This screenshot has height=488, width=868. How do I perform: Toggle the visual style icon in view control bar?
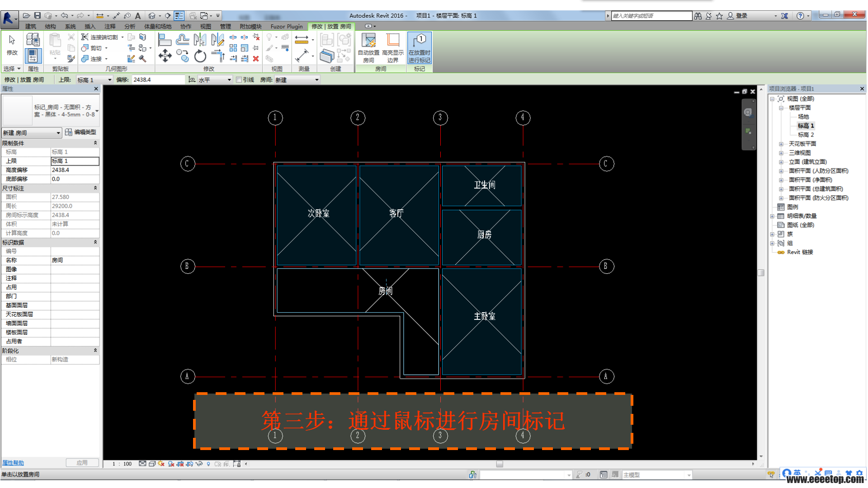(x=152, y=464)
